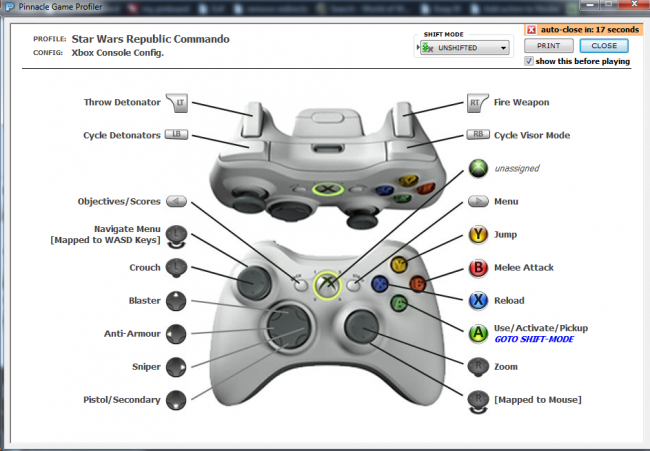Click the 'Objectives/Scores' label

point(119,201)
